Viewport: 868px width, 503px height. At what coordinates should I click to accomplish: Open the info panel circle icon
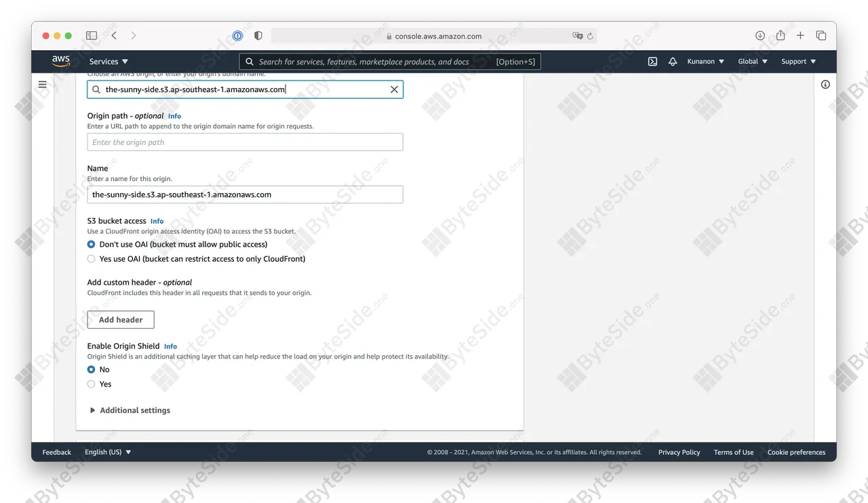point(825,85)
